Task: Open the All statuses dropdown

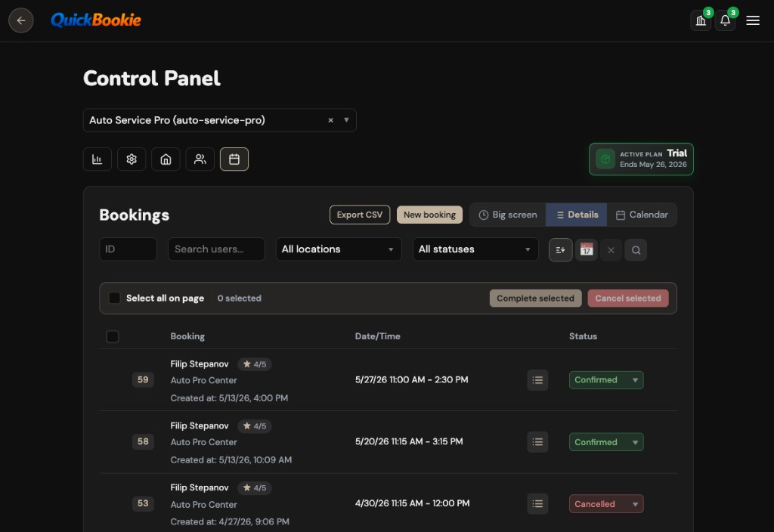Action: (475, 249)
